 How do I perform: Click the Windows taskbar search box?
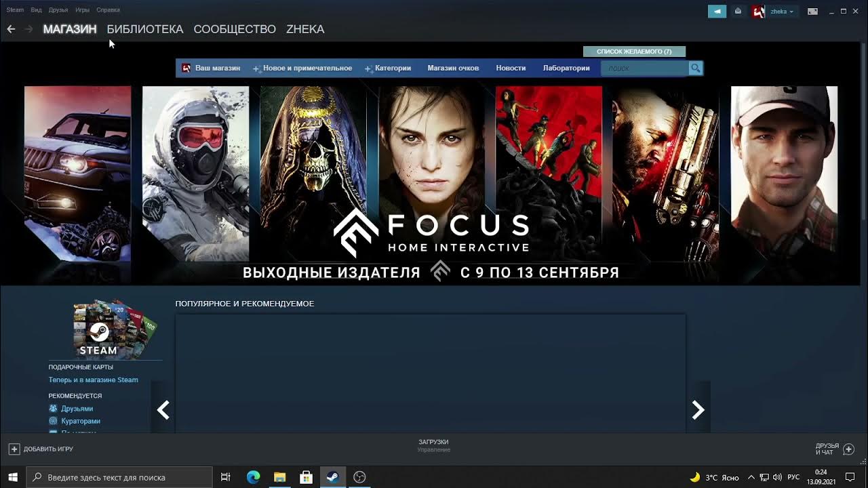pos(119,477)
